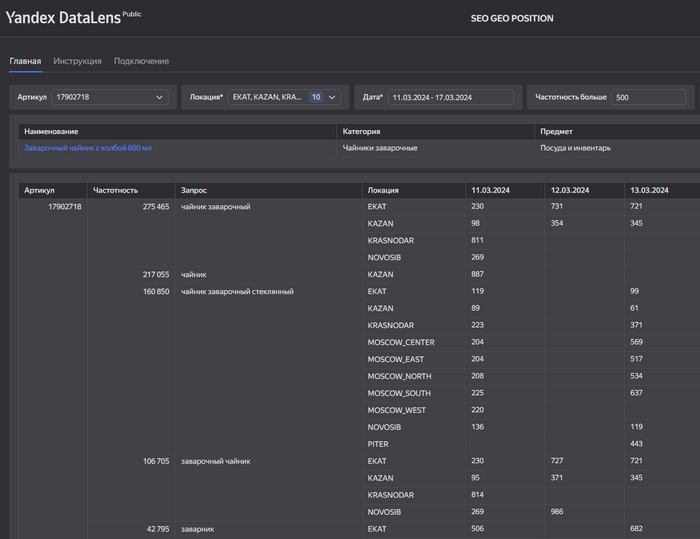The height and width of the screenshot is (539, 700).
Task: Click the query cell чайник заварочный стеклянный
Action: coord(237,291)
